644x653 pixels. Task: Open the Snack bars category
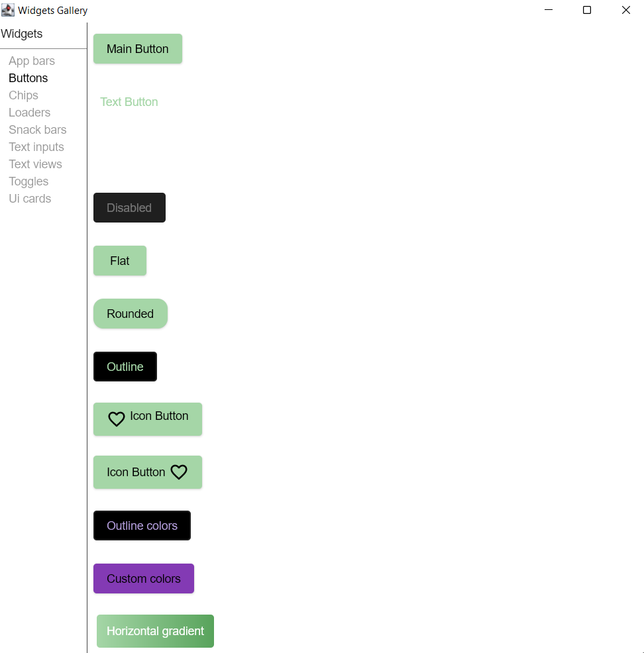click(x=37, y=129)
